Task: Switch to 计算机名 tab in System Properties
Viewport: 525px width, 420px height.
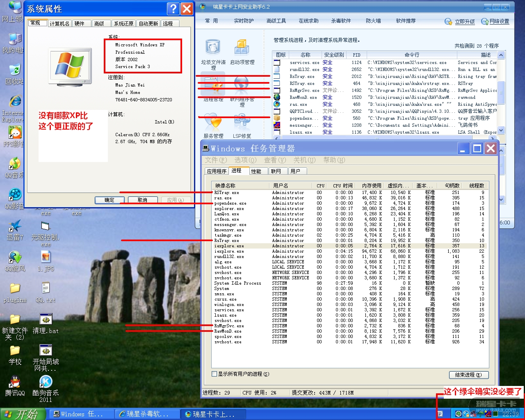Action: (x=59, y=24)
